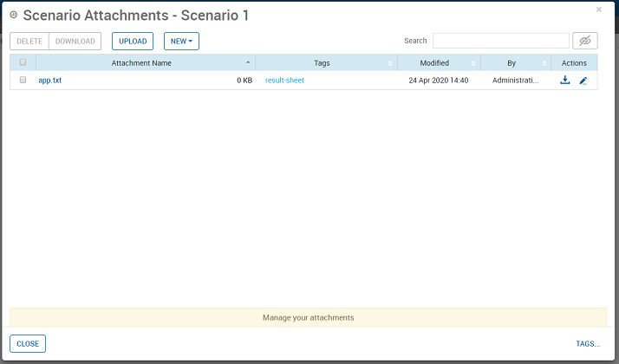Sort the list by Tags column
This screenshot has height=364, width=619.
(x=322, y=62)
